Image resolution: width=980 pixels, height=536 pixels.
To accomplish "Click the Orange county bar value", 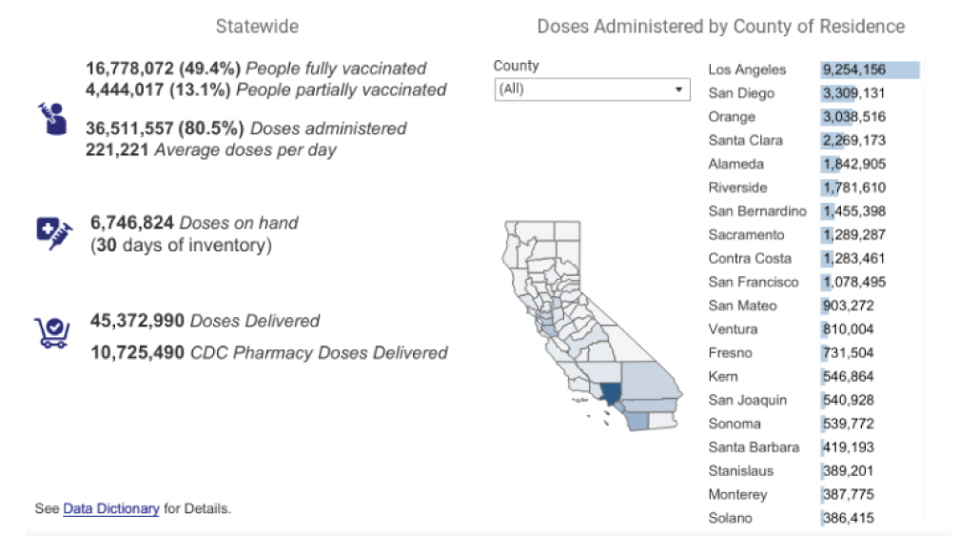I will 854,117.
